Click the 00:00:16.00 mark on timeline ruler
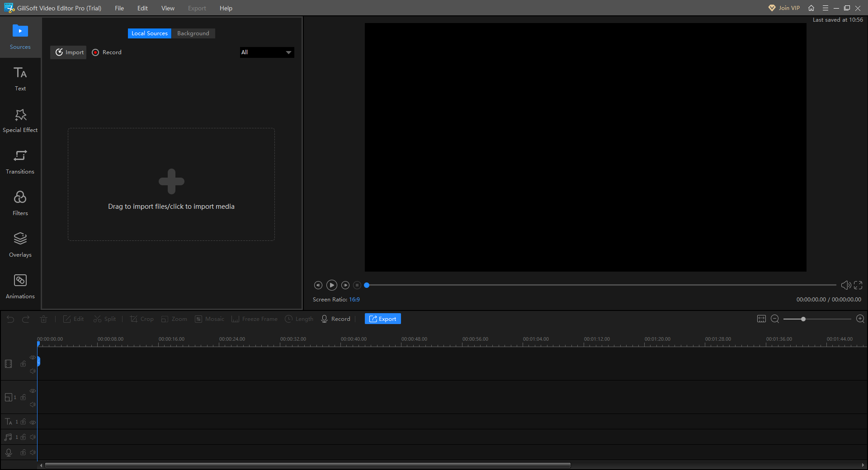Screen dimensions: 868x470 click(x=171, y=339)
